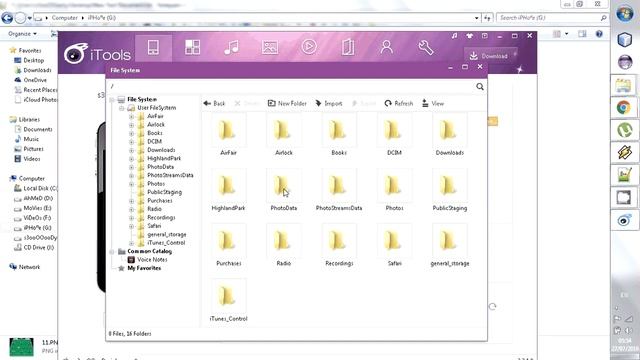Open the Information contacts tab in iTools
Viewport: 640px width, 360px height.
[387, 47]
